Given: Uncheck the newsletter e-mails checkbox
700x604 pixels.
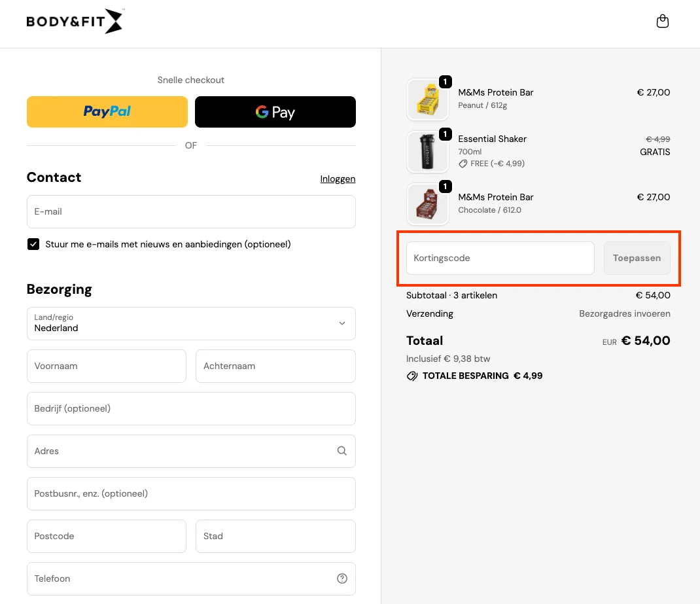Looking at the screenshot, I should click(x=33, y=244).
